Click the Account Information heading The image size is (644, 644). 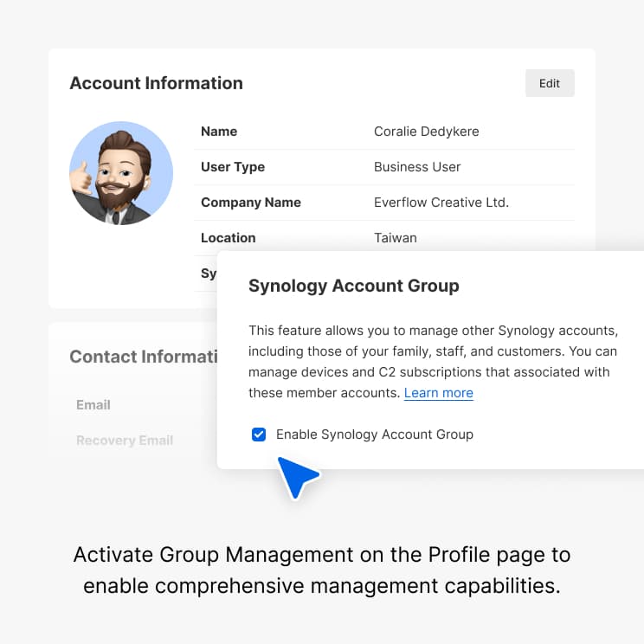pyautogui.click(x=156, y=83)
